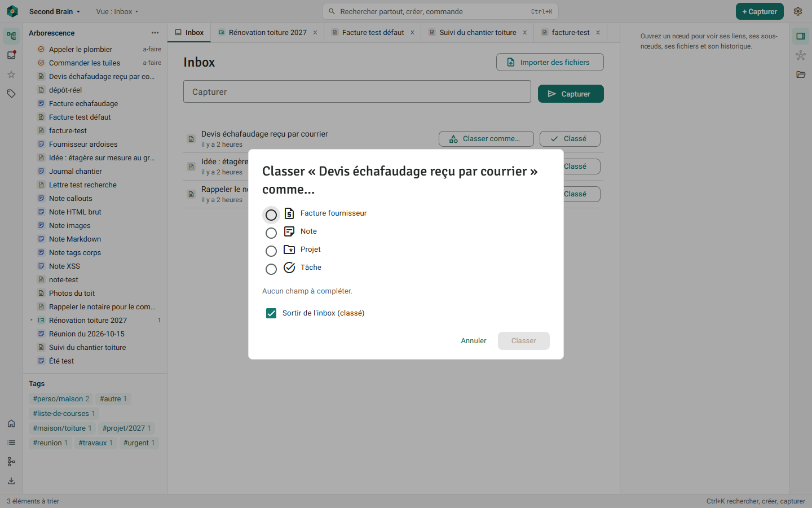Close the Suivi du chantier toiture tab

point(525,33)
